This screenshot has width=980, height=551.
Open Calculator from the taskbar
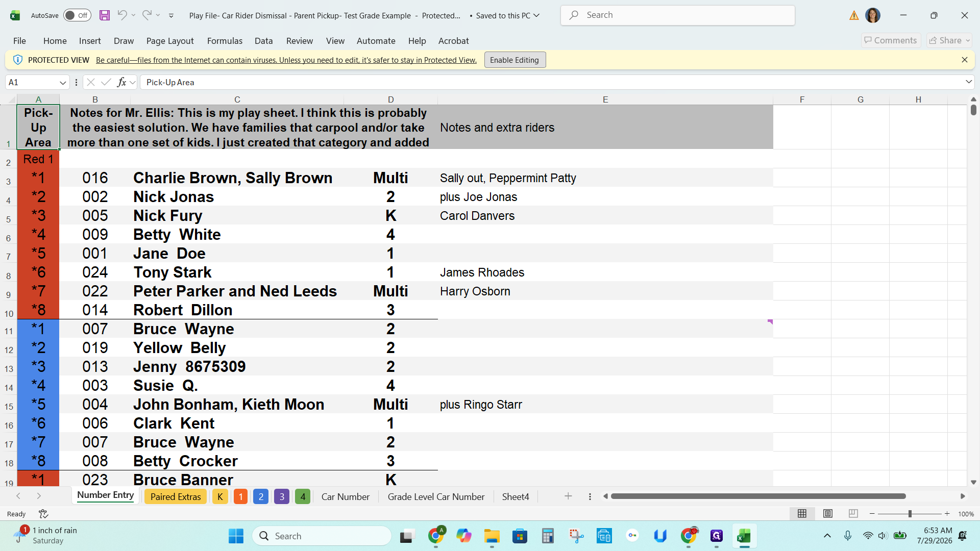548,536
